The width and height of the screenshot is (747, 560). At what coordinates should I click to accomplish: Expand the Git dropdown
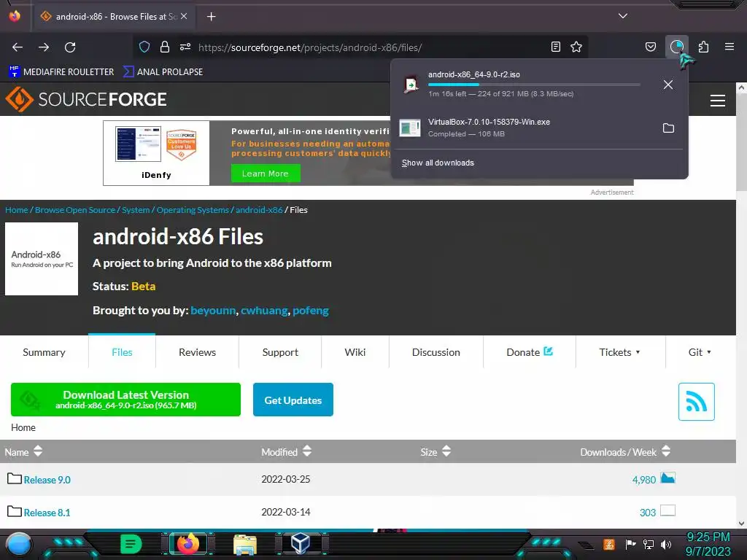pos(700,352)
